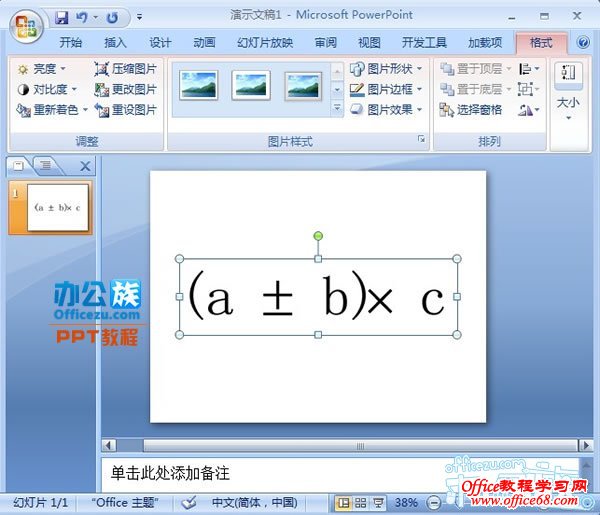Apply the first picture style thumbnail

pos(199,85)
